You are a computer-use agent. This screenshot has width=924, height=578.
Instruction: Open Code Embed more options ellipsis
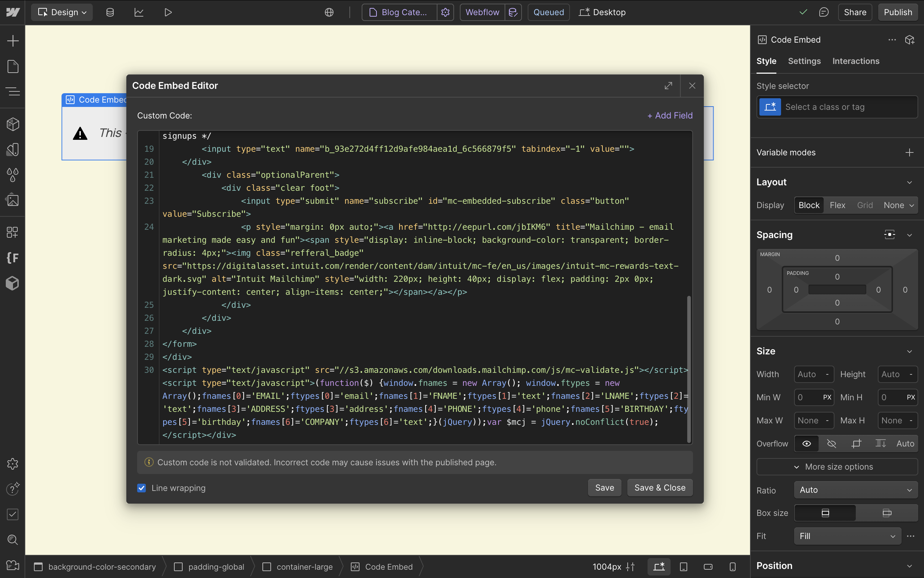tap(892, 40)
